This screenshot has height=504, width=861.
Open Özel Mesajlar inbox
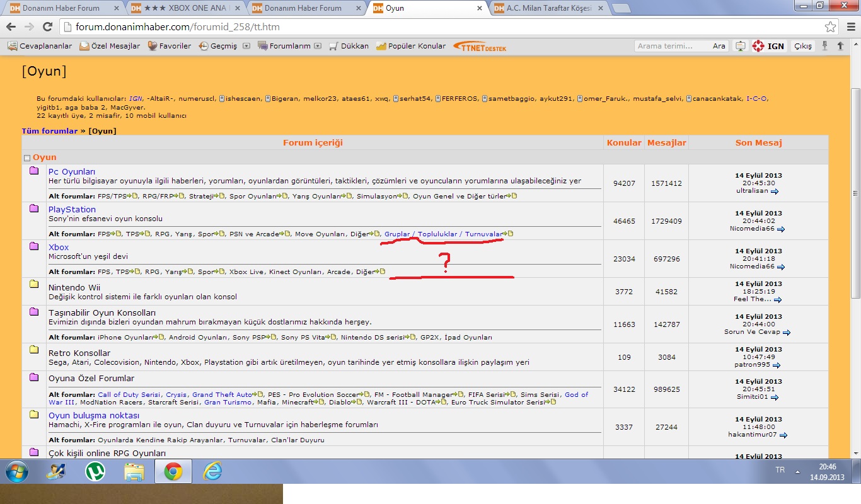click(x=110, y=46)
